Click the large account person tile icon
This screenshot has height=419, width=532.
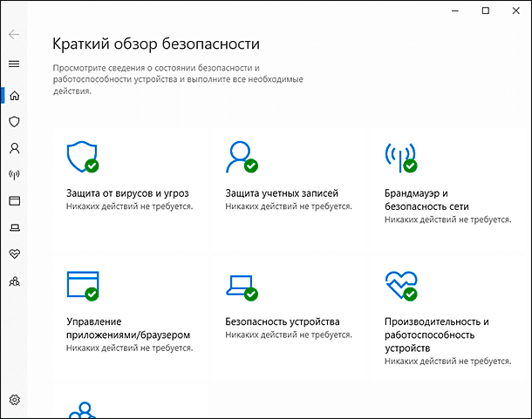(x=242, y=157)
